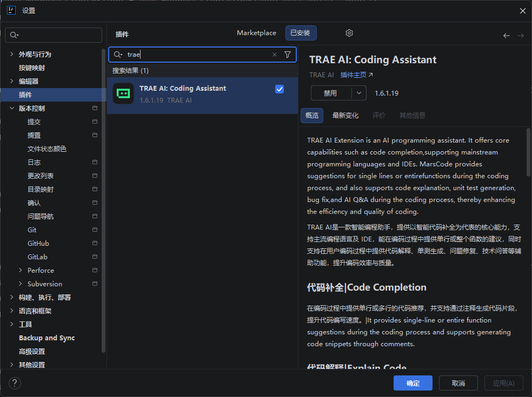Open the 最新变化 tab
The height and width of the screenshot is (397, 532).
click(x=345, y=116)
